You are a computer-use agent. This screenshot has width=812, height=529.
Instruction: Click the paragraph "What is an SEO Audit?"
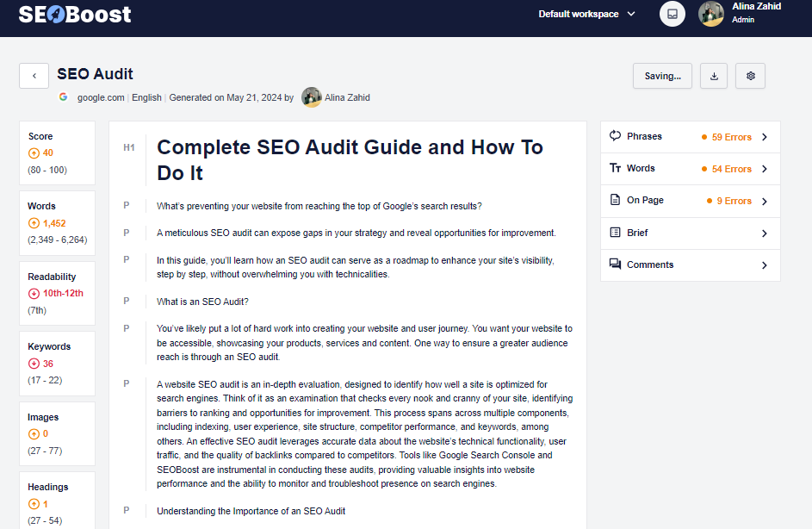tap(202, 302)
